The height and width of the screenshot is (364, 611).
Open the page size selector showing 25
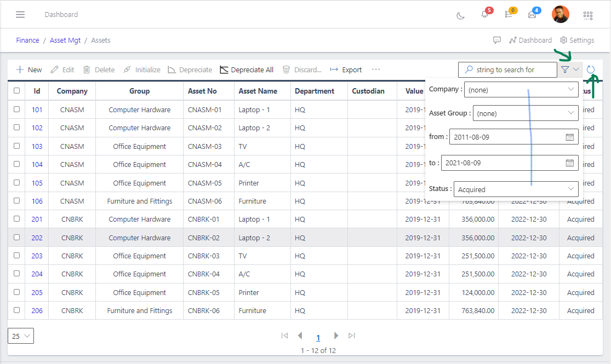20,336
